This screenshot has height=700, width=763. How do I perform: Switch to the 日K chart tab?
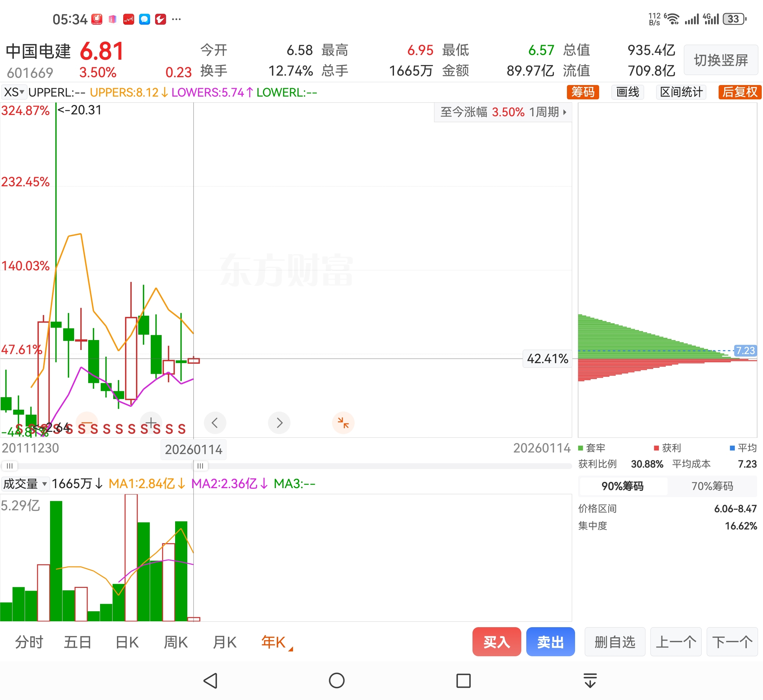tap(127, 642)
